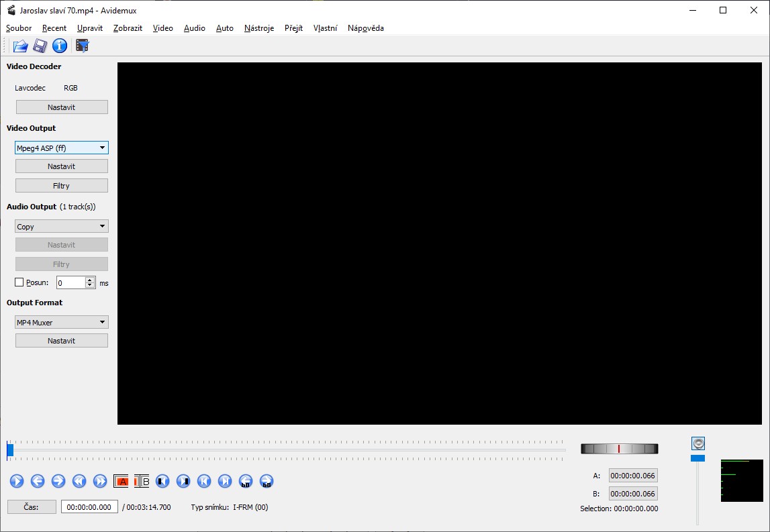Click the save video floppy disk icon
This screenshot has width=770, height=532.
click(40, 46)
